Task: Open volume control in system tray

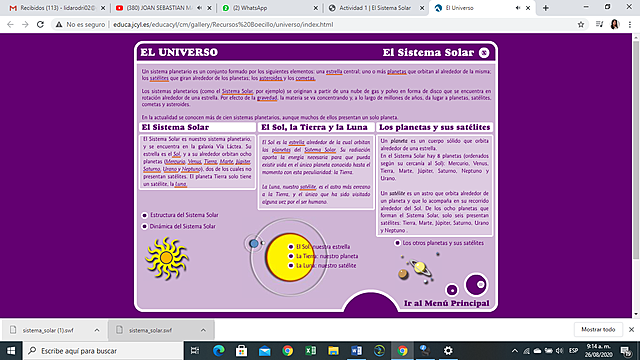Action: point(560,351)
